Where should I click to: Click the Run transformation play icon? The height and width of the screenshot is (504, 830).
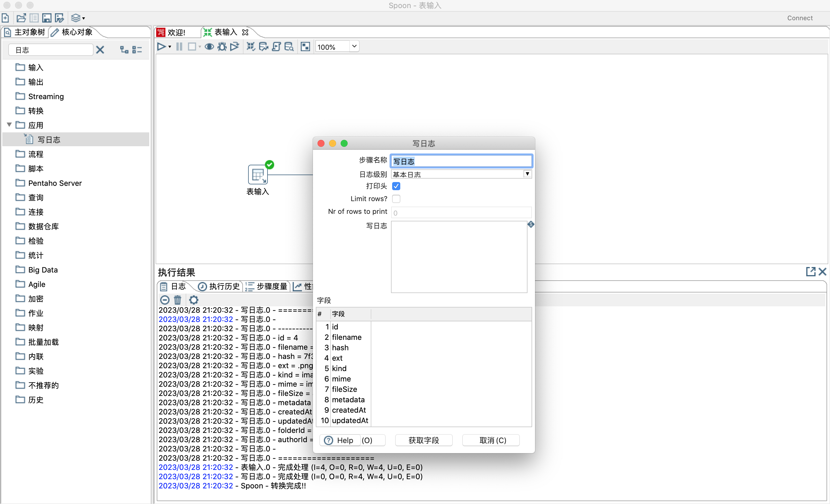[x=161, y=47]
